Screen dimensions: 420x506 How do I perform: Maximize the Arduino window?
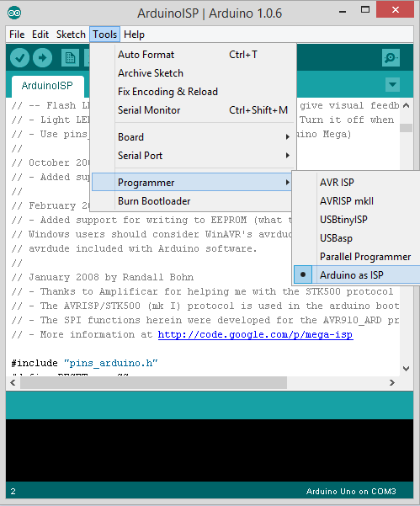[365, 10]
